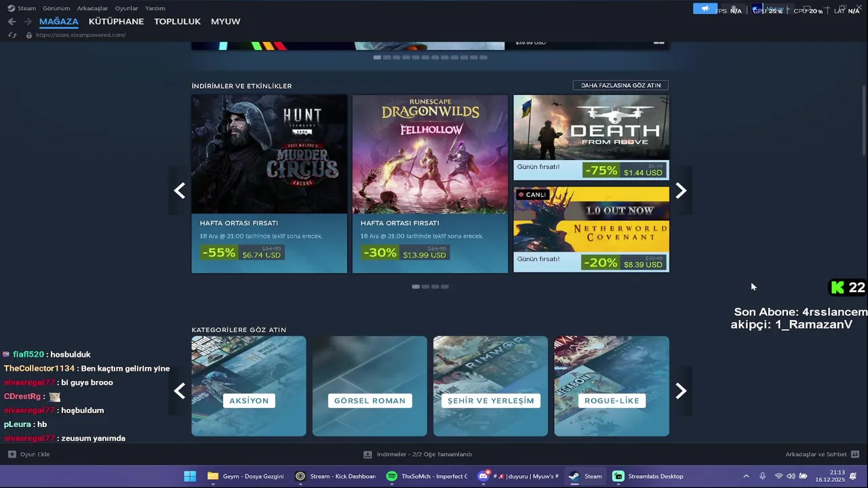Go back with the navigation arrow
This screenshot has height=488, width=868.
click(x=12, y=22)
